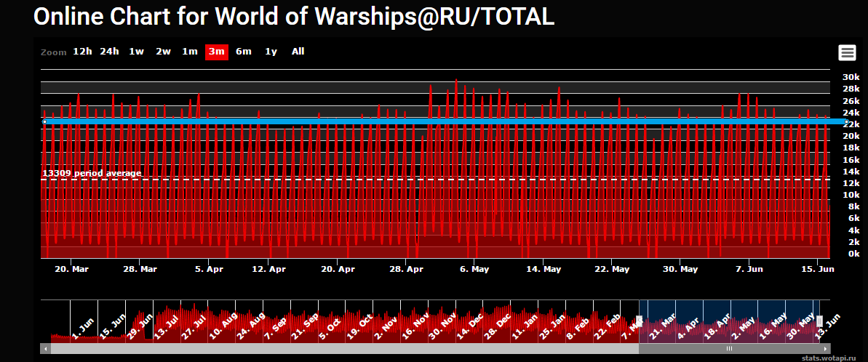Viewport: 868px width, 362px height.
Task: Click the selected range in the navigator
Action: [x=729, y=321]
